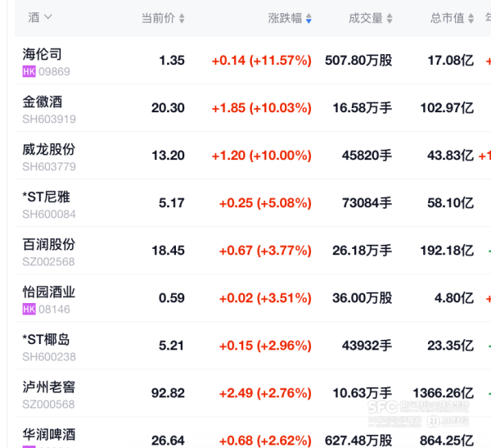Screen dimensions: 491x448
Task: Click market cap 17.08亿
Action: 451,61
